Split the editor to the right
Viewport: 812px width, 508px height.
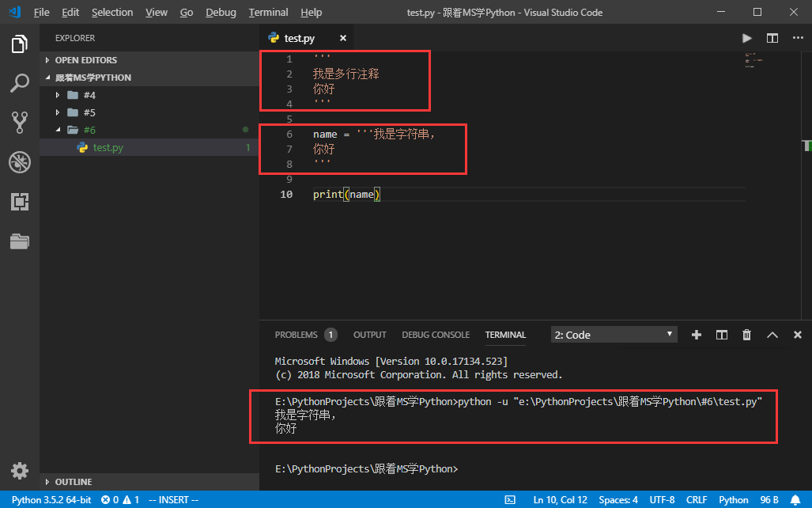point(772,38)
